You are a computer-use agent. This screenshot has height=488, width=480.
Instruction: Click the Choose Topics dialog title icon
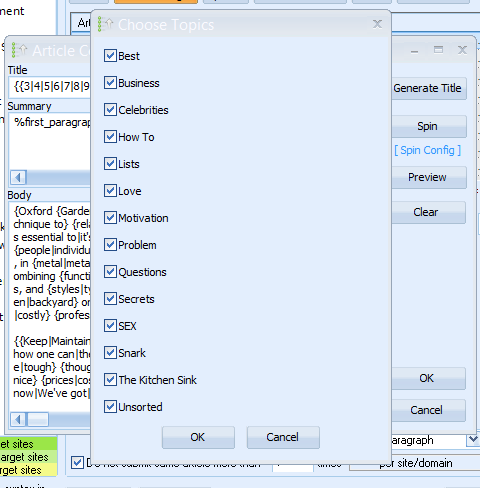pyautogui.click(x=105, y=24)
